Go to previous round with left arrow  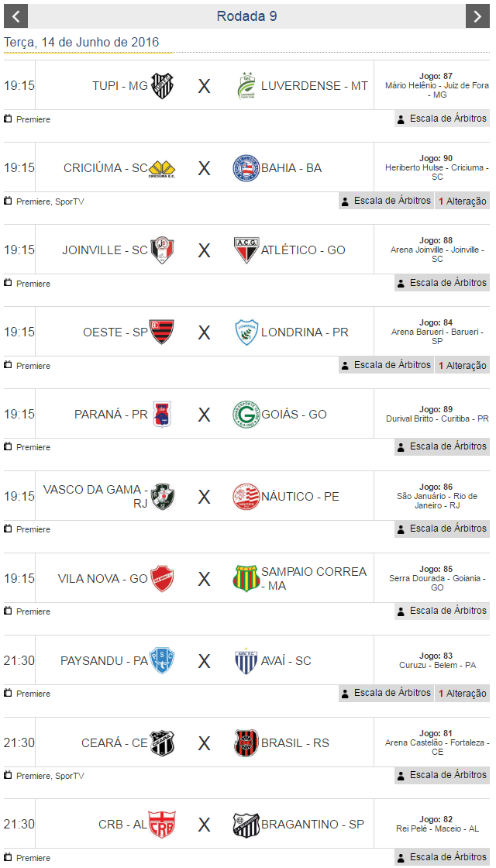coord(15,15)
